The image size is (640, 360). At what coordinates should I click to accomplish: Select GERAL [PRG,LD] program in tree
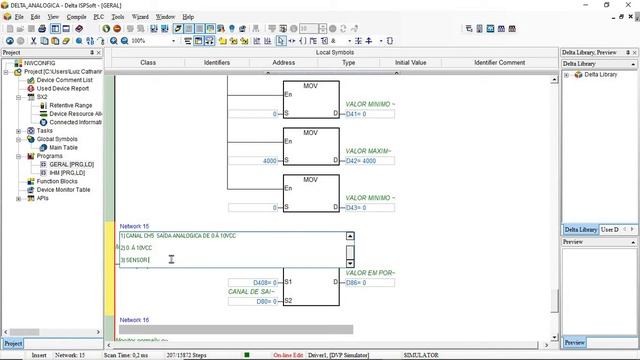[x=71, y=164]
